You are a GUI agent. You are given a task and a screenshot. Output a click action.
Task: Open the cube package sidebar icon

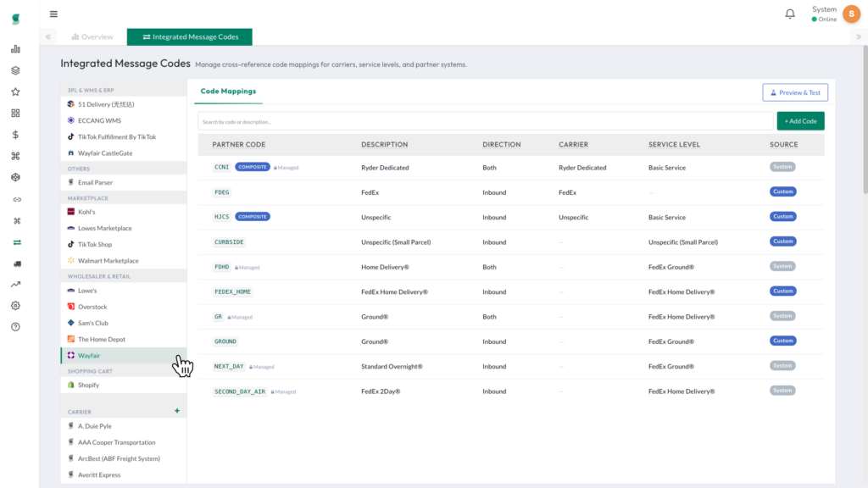[x=15, y=178]
